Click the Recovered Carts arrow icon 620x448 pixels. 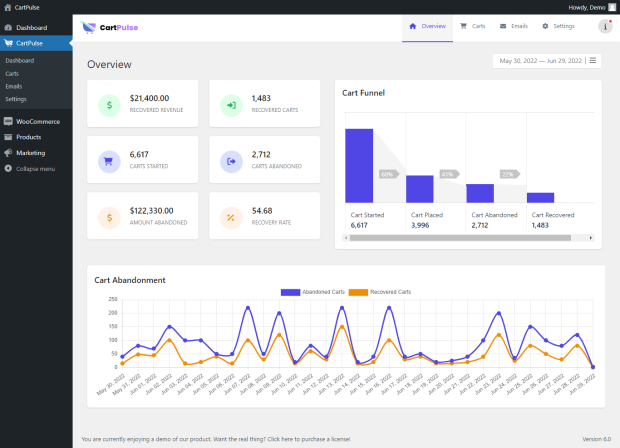click(x=231, y=104)
